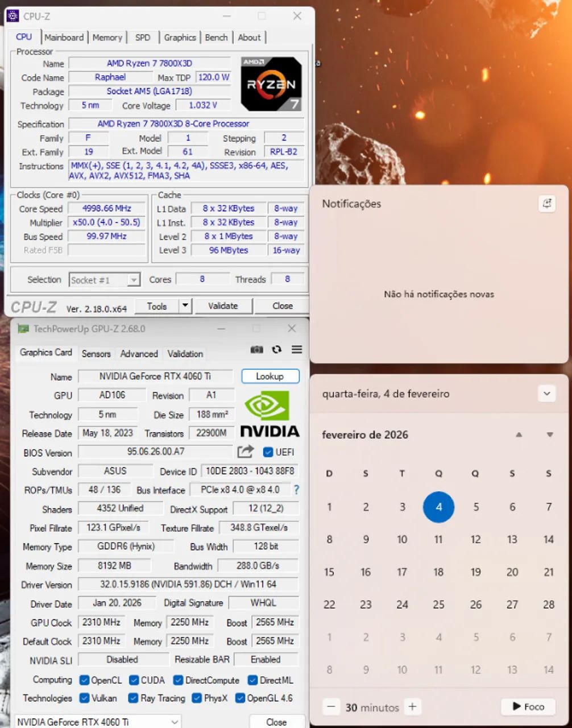
Task: Switch to the SPD tab in CPU-Z
Action: click(142, 38)
